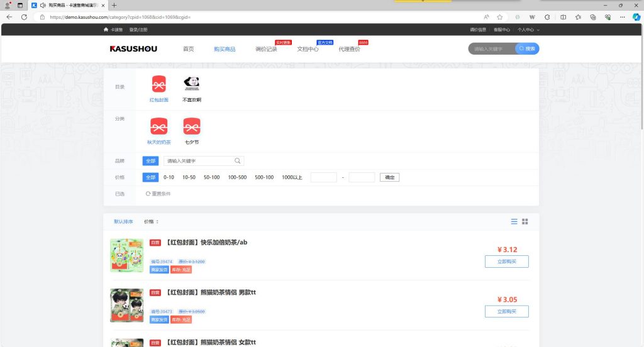Click the page vertical scrollbar

[x=642, y=76]
